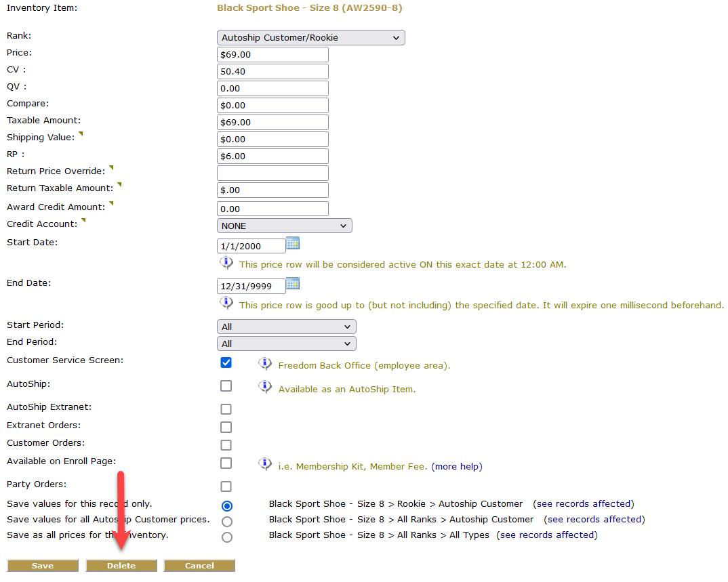
Task: Click first 'see records affected' link
Action: coord(584,504)
